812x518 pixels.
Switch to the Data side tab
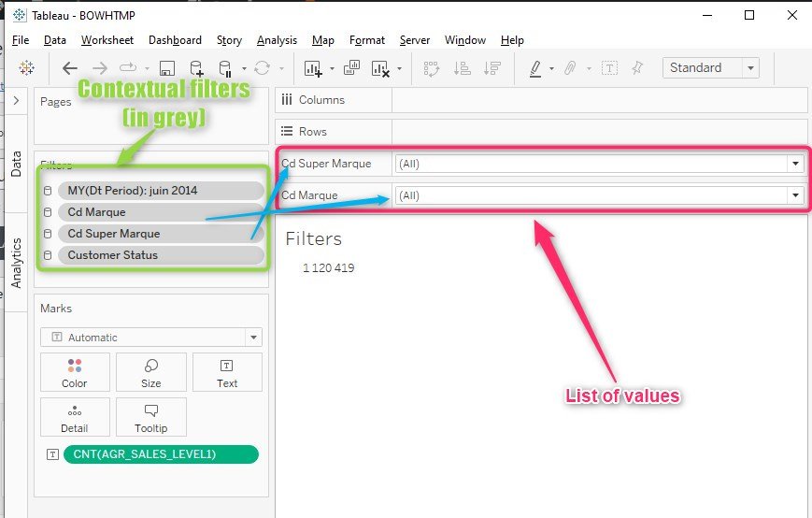tap(16, 164)
